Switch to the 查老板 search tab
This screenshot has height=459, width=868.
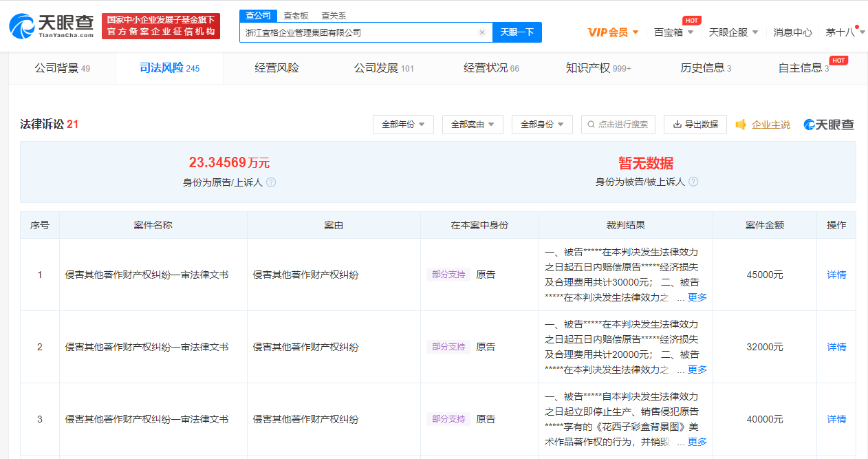(296, 16)
